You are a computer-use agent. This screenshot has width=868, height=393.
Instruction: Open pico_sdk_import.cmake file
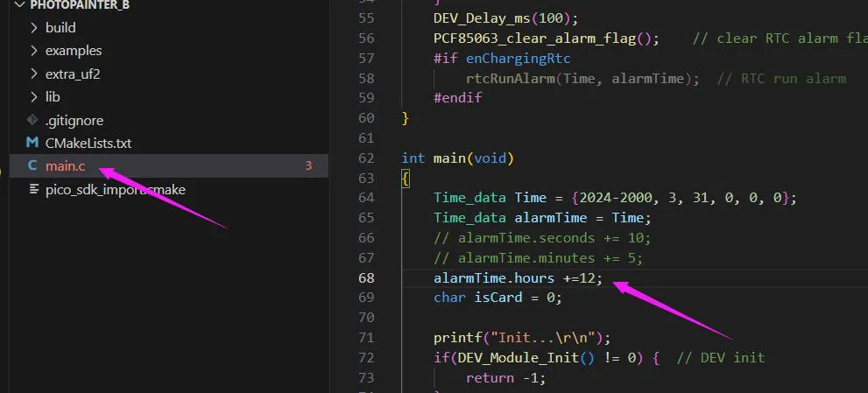point(115,190)
